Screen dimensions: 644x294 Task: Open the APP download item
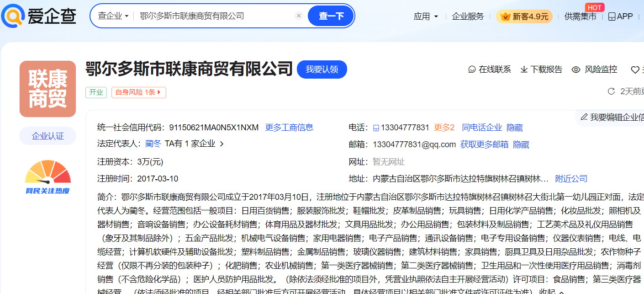pos(620,16)
